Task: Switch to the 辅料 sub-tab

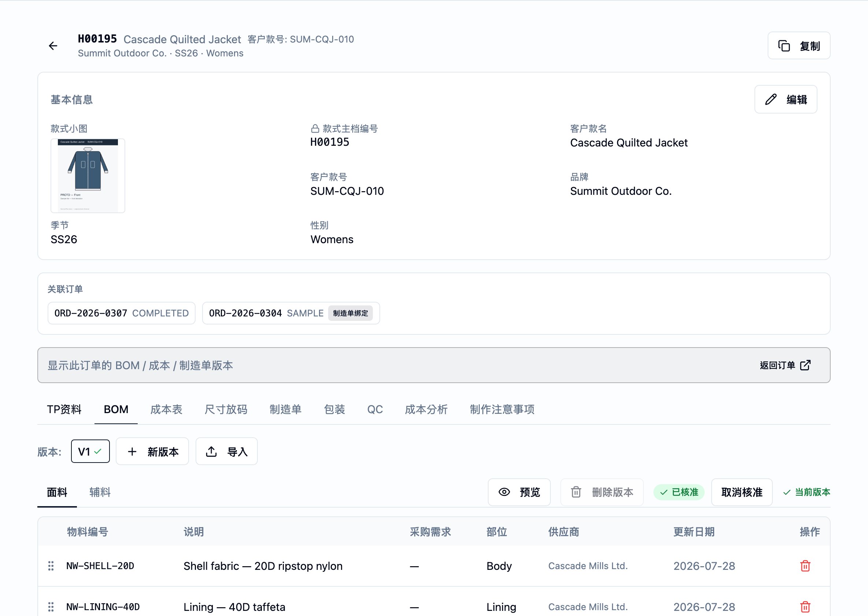Action: click(x=100, y=492)
